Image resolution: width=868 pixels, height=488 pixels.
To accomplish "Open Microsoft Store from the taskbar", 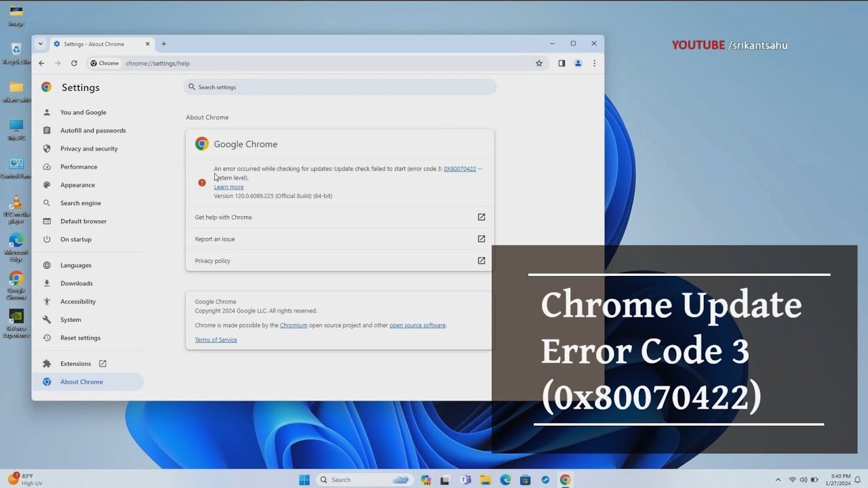I will [525, 480].
